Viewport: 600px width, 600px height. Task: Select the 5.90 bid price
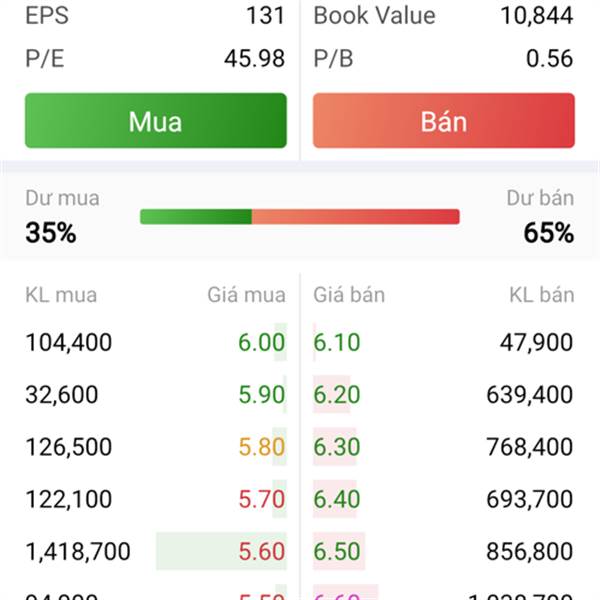pos(262,395)
